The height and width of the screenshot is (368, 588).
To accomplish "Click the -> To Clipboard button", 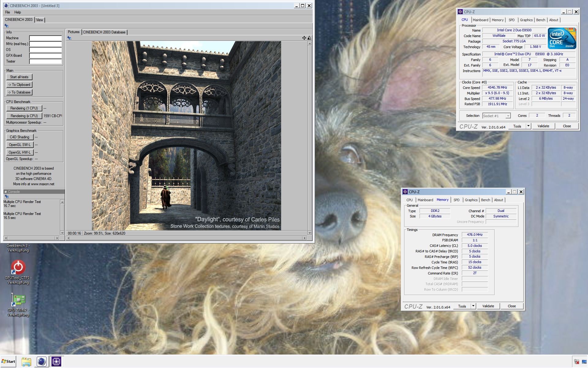I will pos(19,85).
